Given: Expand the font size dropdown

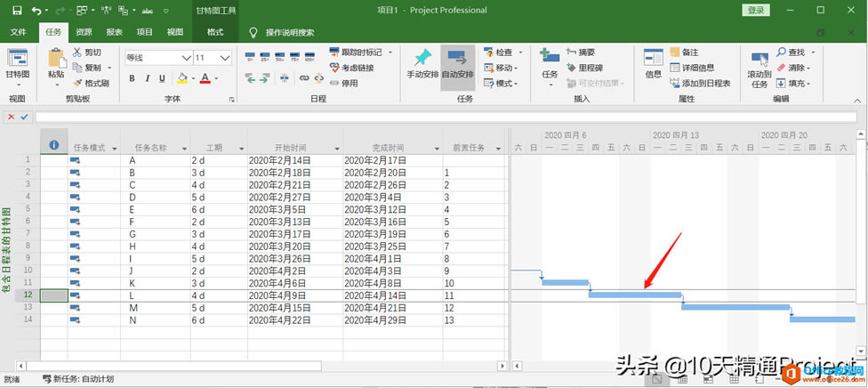Looking at the screenshot, I should 226,57.
